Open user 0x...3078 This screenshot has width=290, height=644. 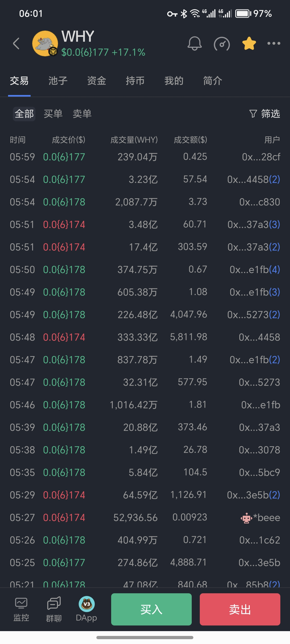259,450
